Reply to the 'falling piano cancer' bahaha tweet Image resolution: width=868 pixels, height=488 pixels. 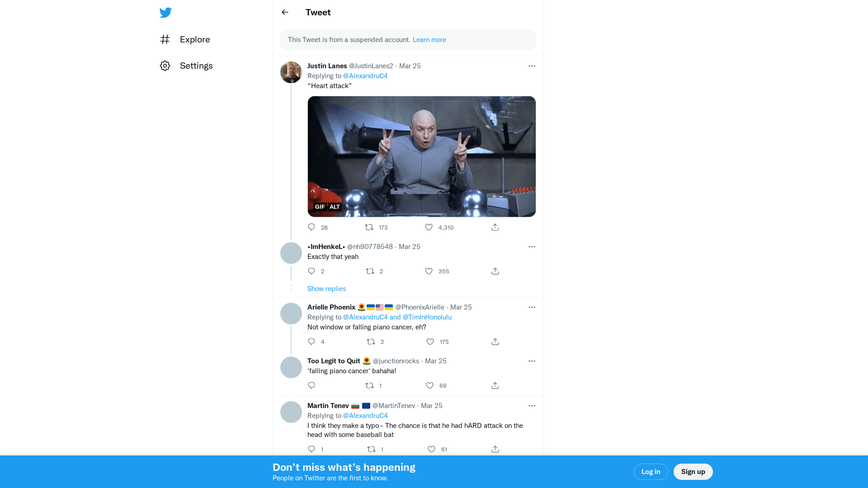(x=311, y=385)
